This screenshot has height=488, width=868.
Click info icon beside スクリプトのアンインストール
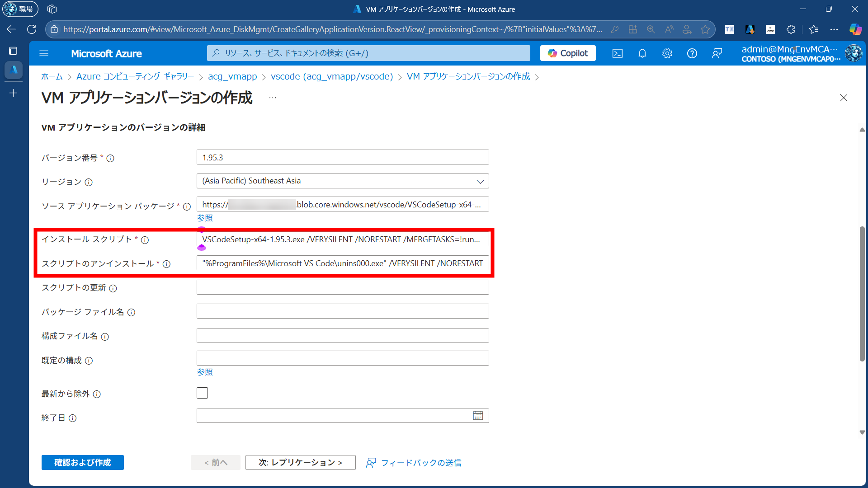pyautogui.click(x=166, y=264)
